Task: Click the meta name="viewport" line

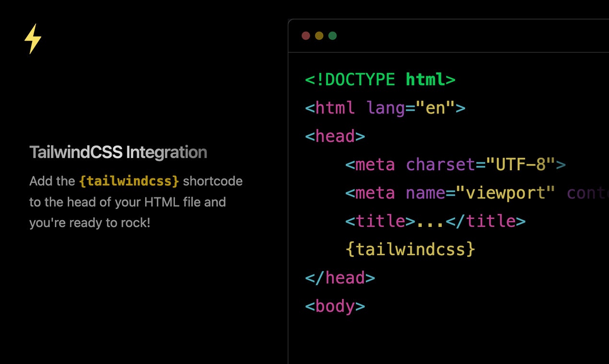Action: click(x=477, y=193)
